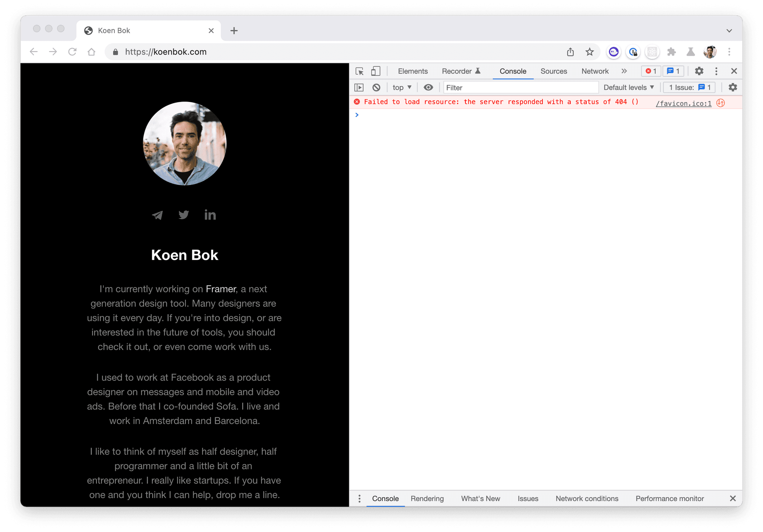This screenshot has height=532, width=763.
Task: Open console settings gear
Action: pyautogui.click(x=732, y=87)
